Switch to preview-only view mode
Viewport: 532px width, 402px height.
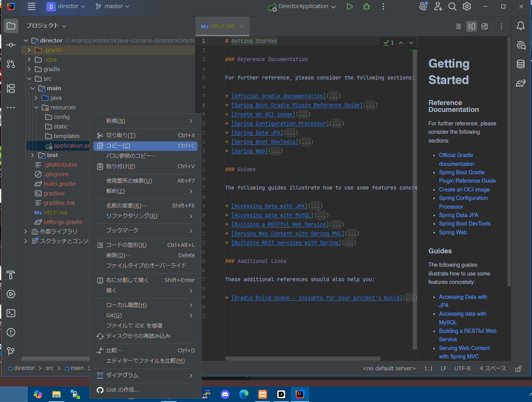[x=485, y=26]
